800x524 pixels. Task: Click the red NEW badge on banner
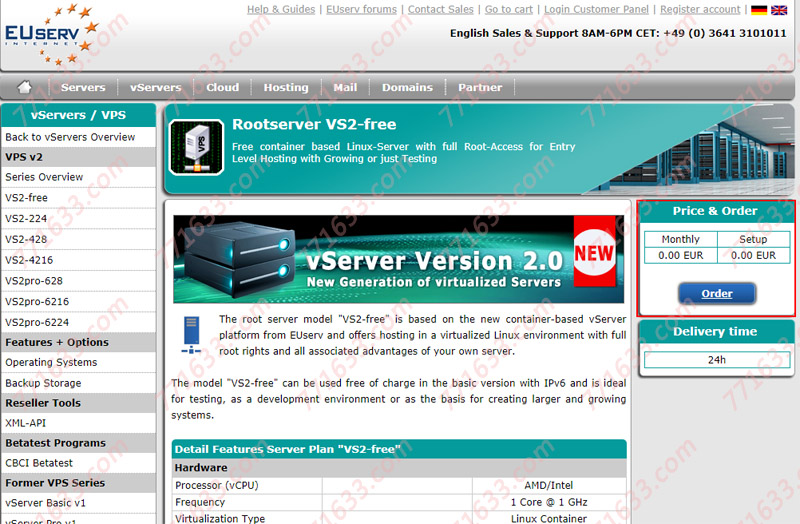click(x=594, y=251)
